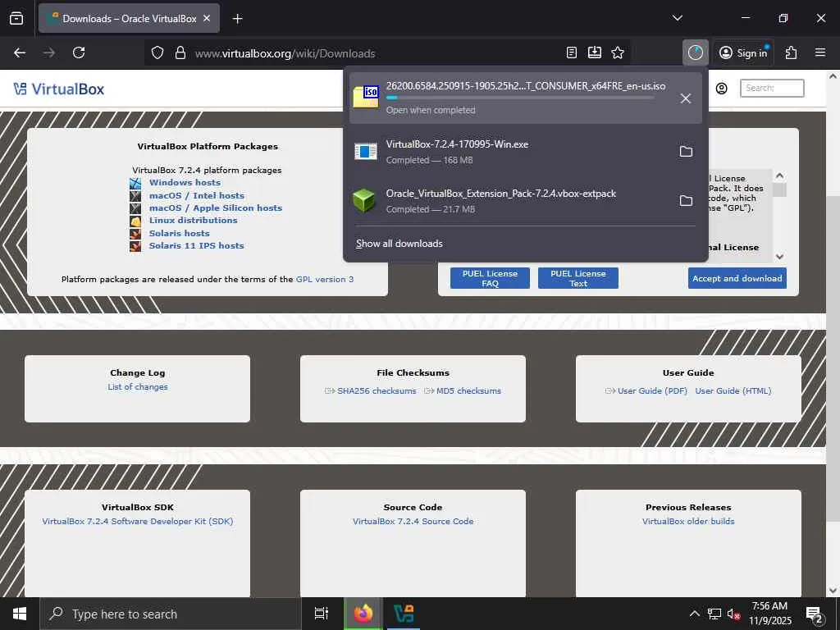Open Linux distributions link
Image resolution: width=840 pixels, height=630 pixels.
pos(193,220)
